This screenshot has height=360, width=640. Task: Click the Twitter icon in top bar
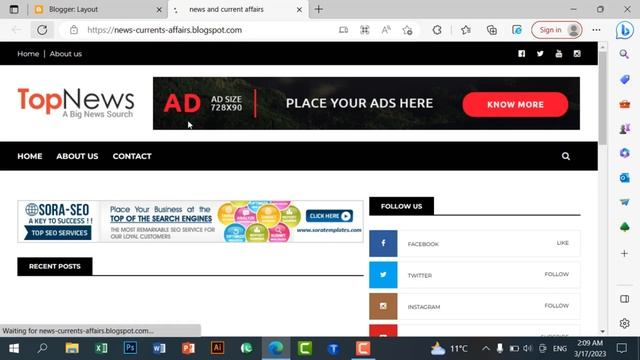pos(540,53)
